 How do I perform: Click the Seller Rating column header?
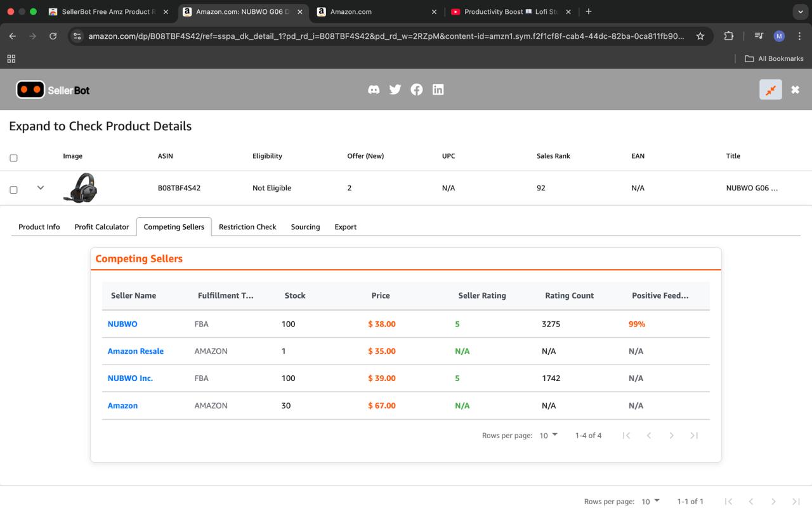[x=482, y=295]
